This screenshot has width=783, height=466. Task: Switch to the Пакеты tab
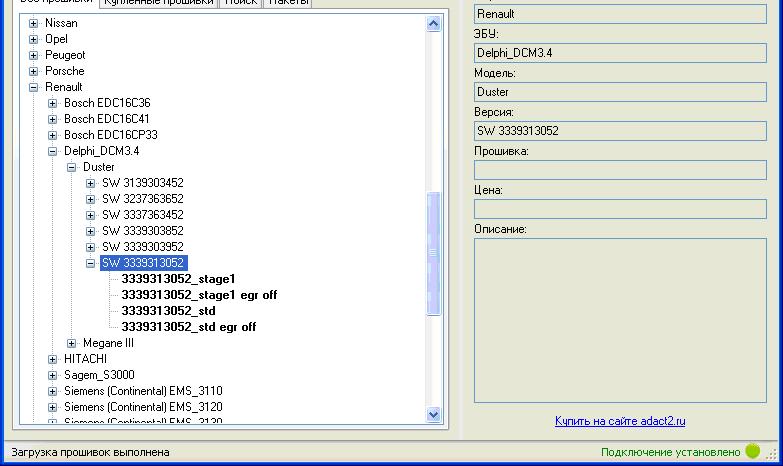[x=288, y=3]
